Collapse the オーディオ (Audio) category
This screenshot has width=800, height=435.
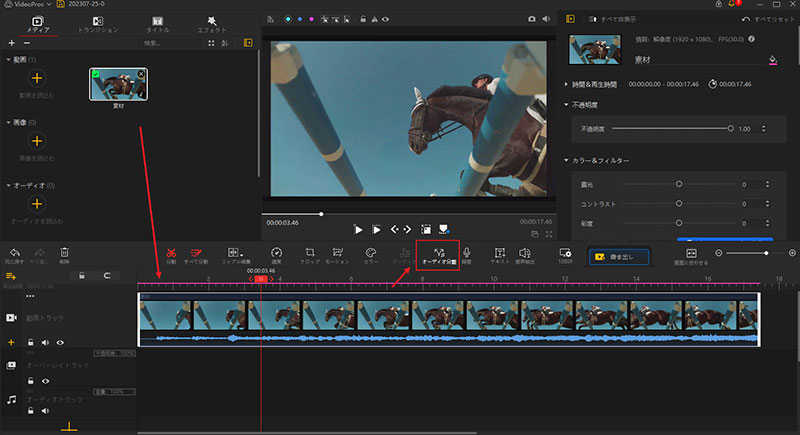[9, 186]
